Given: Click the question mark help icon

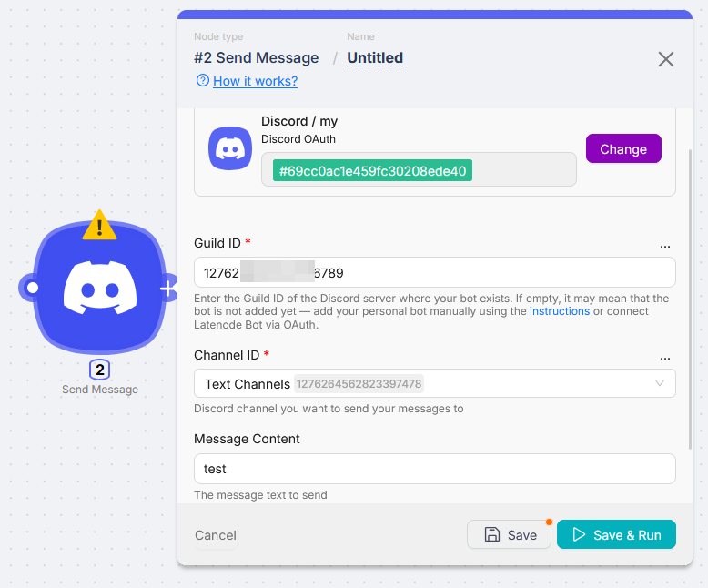Looking at the screenshot, I should 203,81.
